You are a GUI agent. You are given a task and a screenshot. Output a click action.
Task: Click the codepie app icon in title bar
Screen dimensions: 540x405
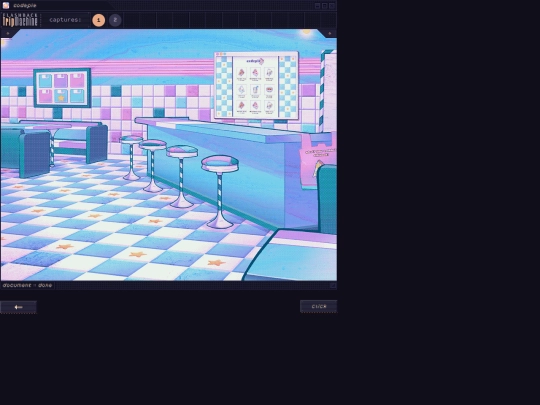click(x=6, y=5)
